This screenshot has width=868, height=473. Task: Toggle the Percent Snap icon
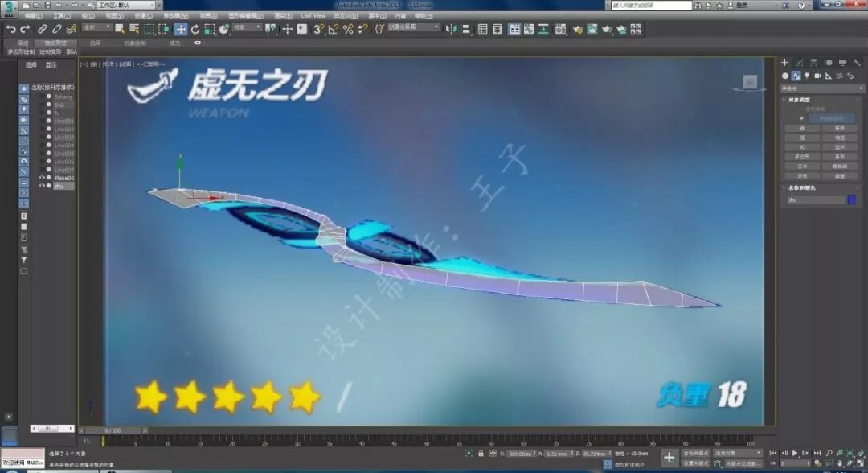(x=348, y=29)
